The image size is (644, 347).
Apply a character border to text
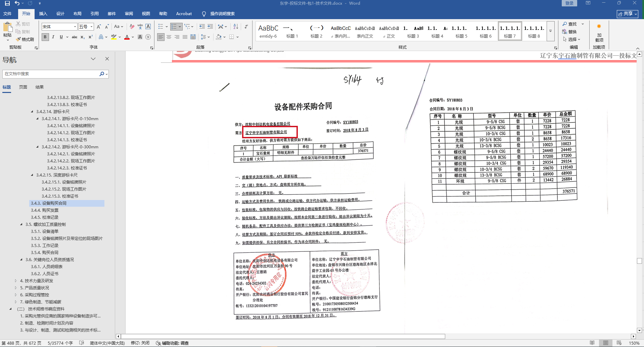click(x=148, y=27)
